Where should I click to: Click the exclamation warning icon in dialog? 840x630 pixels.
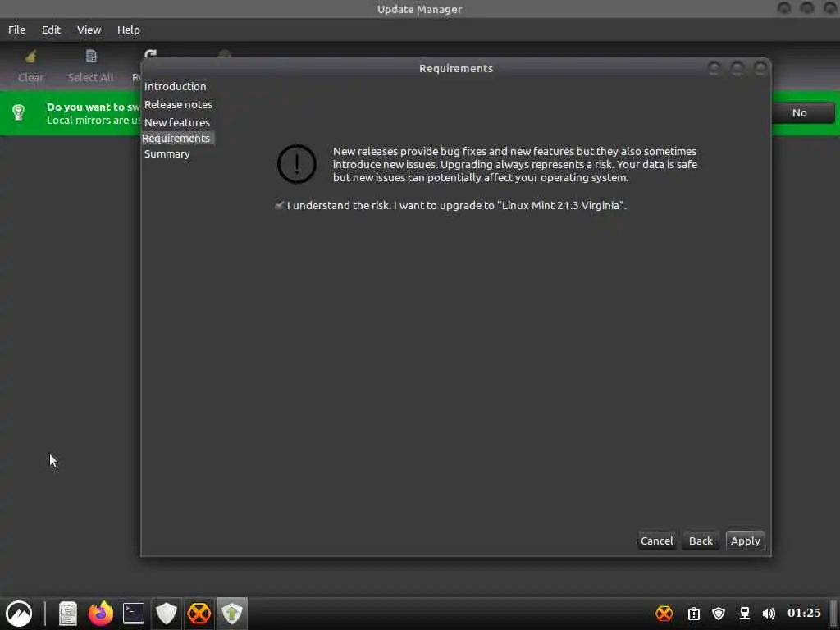pos(296,164)
